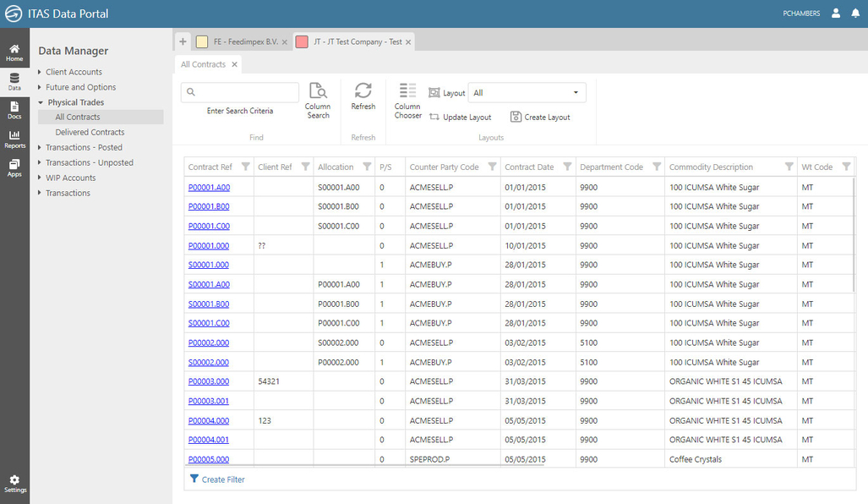Open contract link S00001.C00
Viewport: 868px width, 504px height.
coord(209,323)
